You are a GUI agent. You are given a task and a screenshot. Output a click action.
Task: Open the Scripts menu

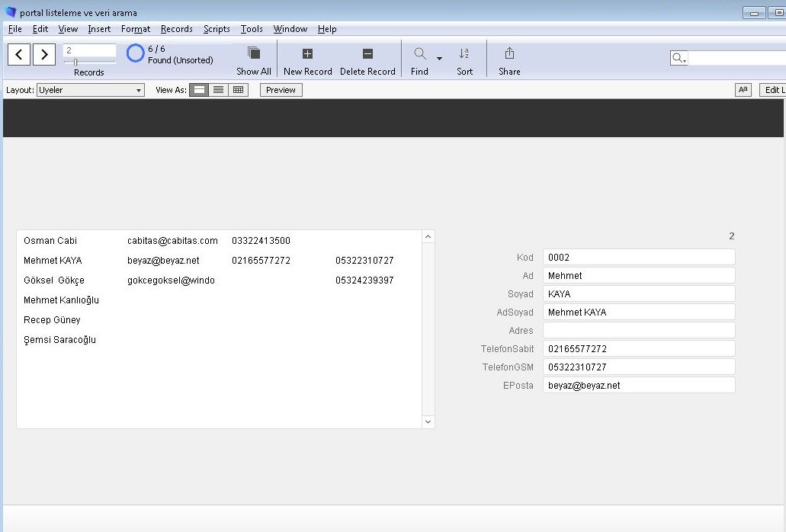[217, 29]
